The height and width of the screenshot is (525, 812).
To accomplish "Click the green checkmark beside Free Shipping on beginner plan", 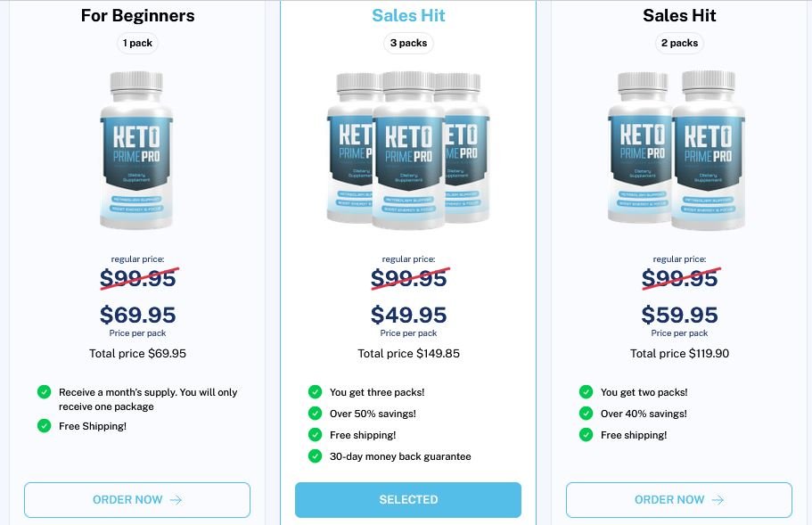I will [44, 426].
